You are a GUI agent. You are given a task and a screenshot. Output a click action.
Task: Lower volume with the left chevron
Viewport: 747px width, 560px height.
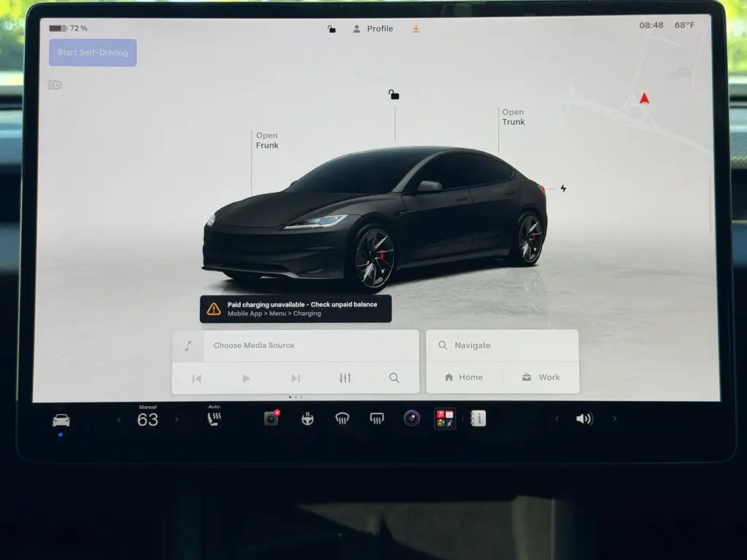click(x=557, y=419)
